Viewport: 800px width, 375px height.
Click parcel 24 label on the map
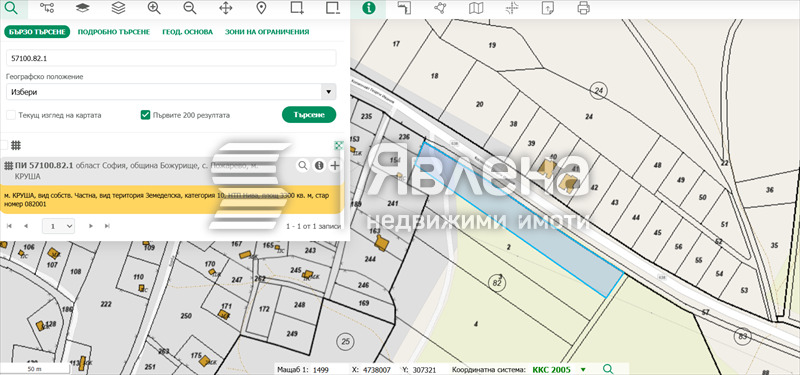point(589,117)
